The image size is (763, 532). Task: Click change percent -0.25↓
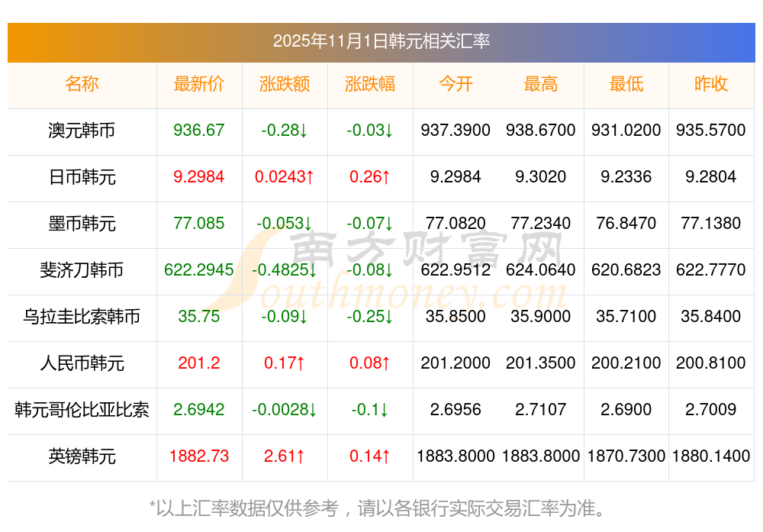[x=370, y=317]
